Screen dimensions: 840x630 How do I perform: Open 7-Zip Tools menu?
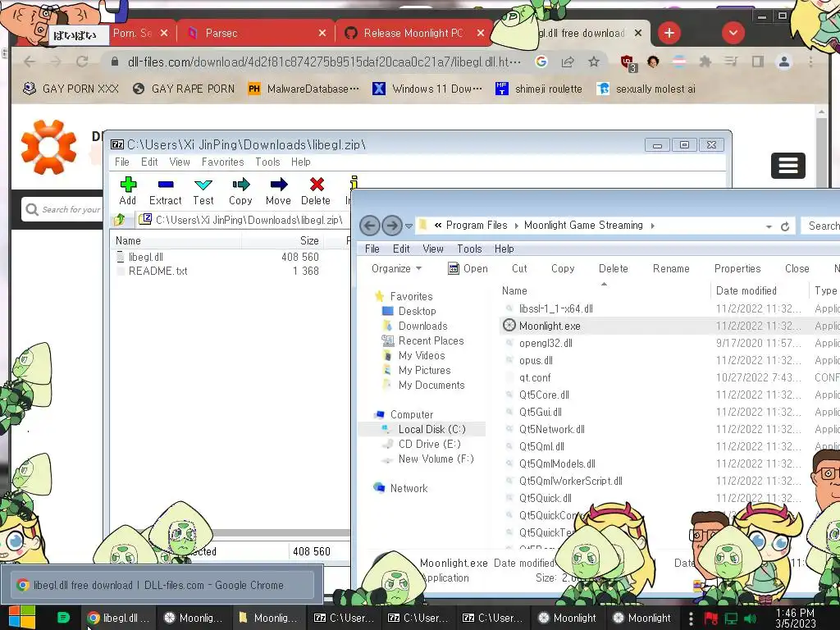[267, 162]
